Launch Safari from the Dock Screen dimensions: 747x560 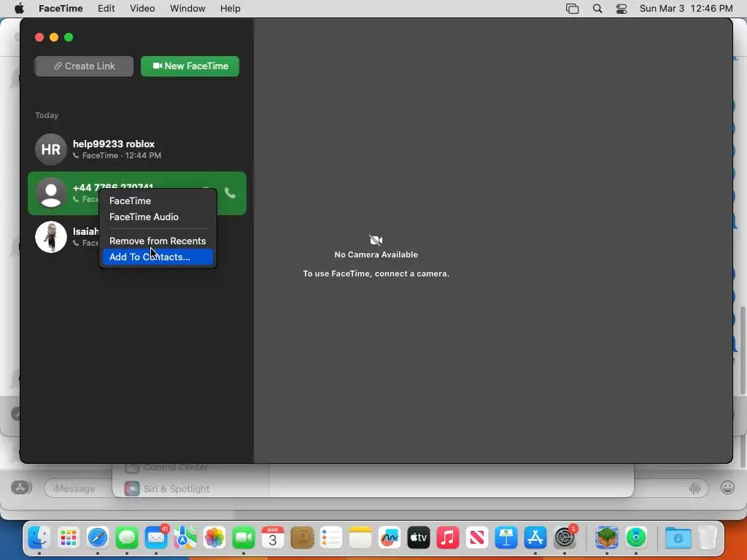click(x=98, y=538)
